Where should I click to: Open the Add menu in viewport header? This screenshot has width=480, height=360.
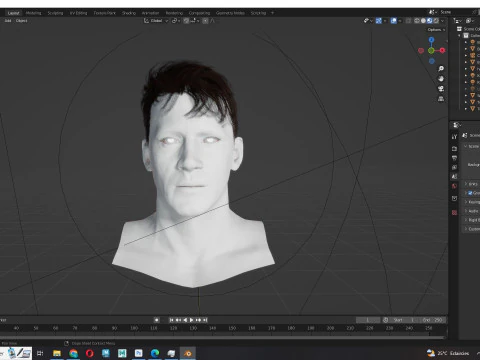pos(8,21)
